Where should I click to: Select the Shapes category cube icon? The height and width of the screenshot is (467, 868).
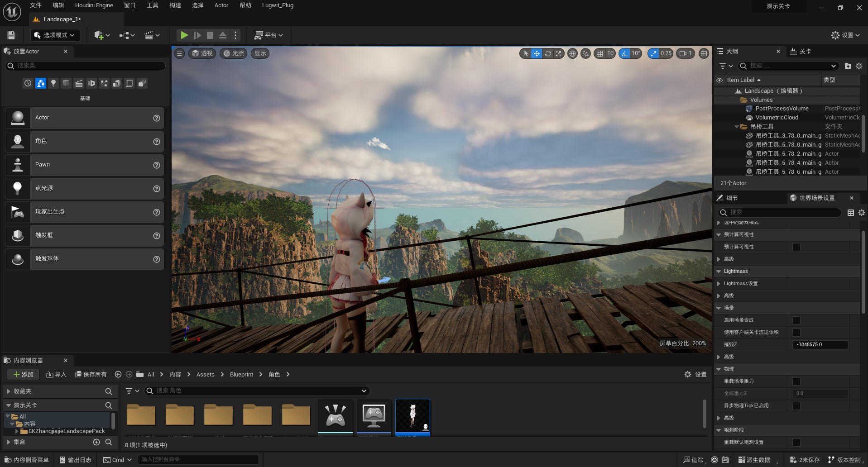point(66,83)
